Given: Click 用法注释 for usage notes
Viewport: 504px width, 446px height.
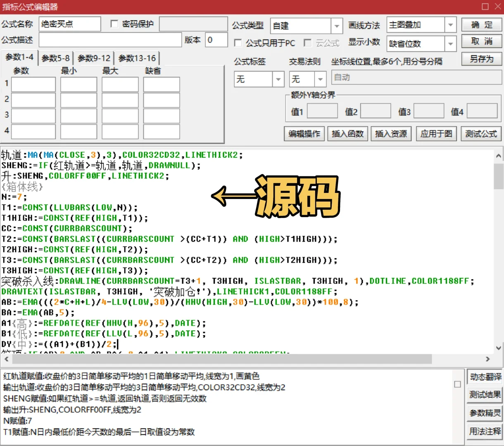Looking at the screenshot, I should (484, 431).
